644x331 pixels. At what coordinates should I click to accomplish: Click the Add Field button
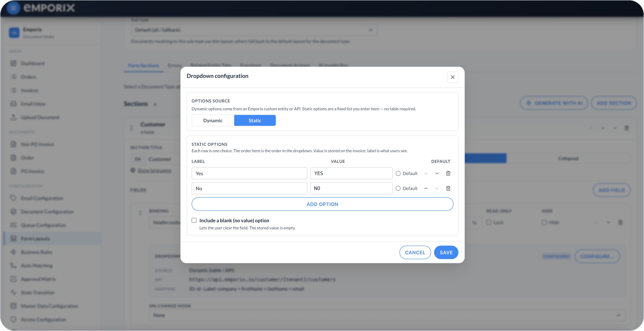611,190
